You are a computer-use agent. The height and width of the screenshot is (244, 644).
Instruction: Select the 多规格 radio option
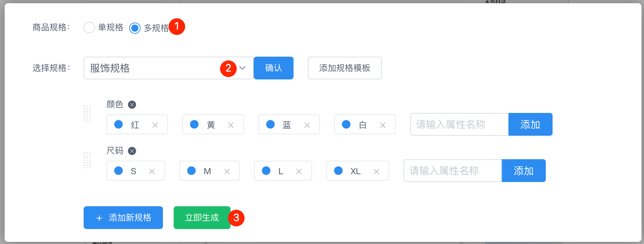pyautogui.click(x=135, y=28)
